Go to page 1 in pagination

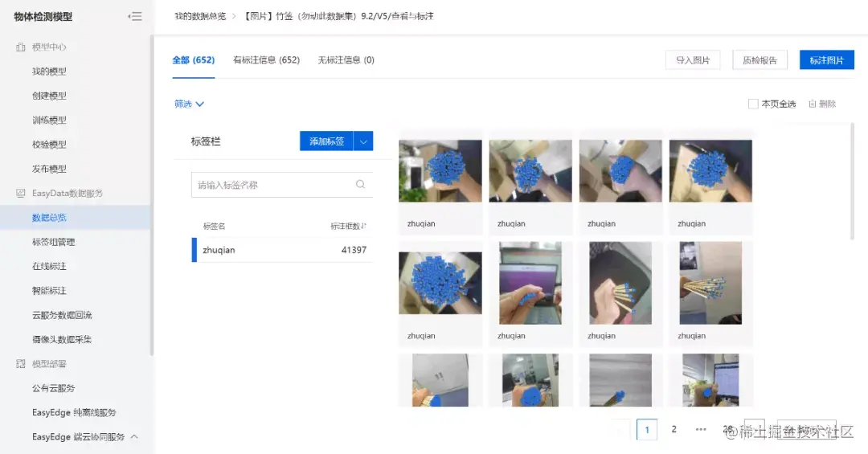647,430
